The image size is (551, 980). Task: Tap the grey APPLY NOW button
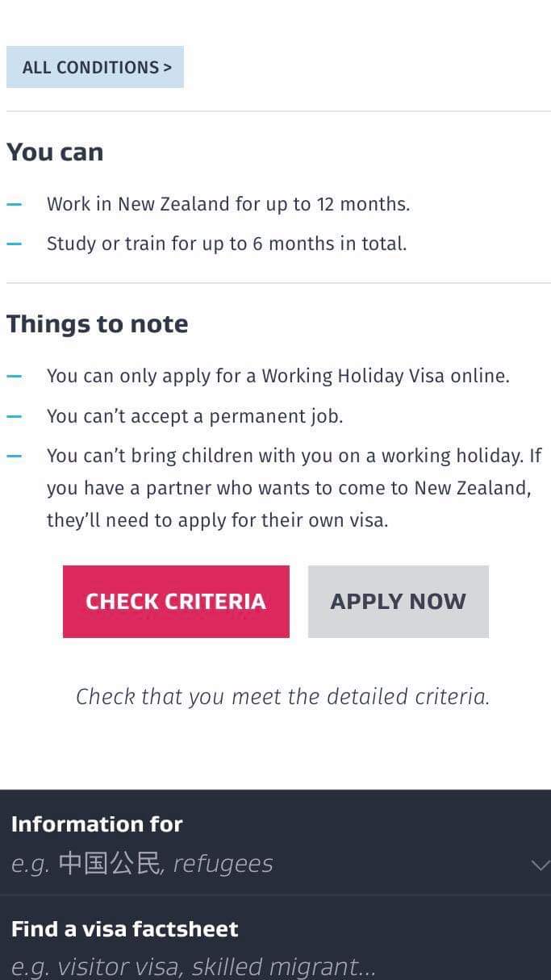[x=399, y=602]
